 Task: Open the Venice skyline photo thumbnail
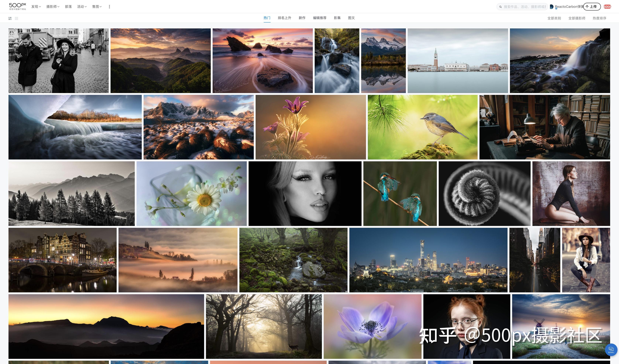(458, 61)
